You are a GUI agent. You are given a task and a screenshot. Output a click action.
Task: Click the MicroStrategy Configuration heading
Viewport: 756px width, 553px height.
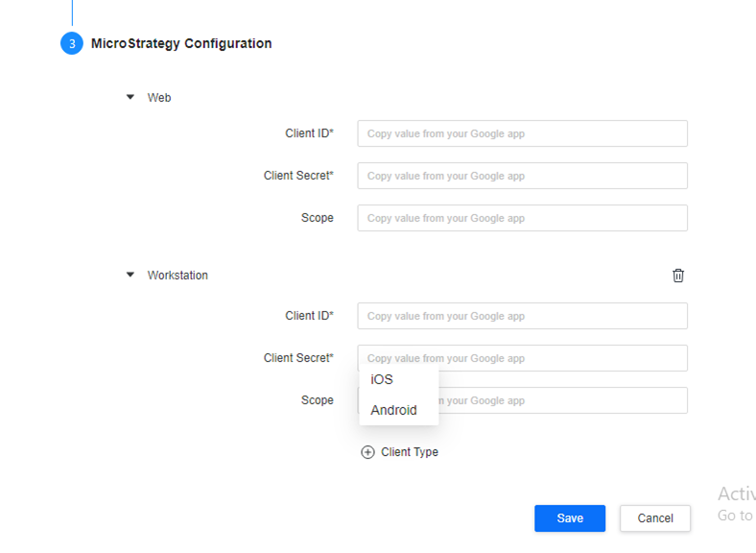click(x=181, y=43)
